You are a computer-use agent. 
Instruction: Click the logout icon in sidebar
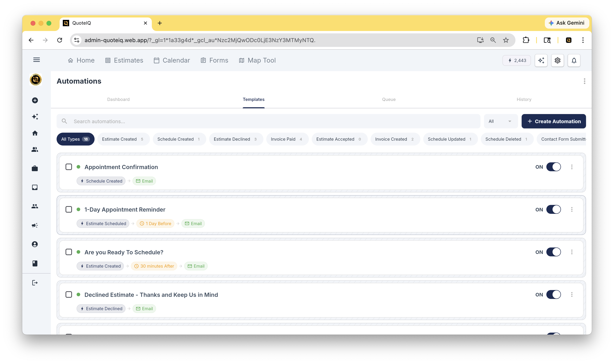pos(35,283)
